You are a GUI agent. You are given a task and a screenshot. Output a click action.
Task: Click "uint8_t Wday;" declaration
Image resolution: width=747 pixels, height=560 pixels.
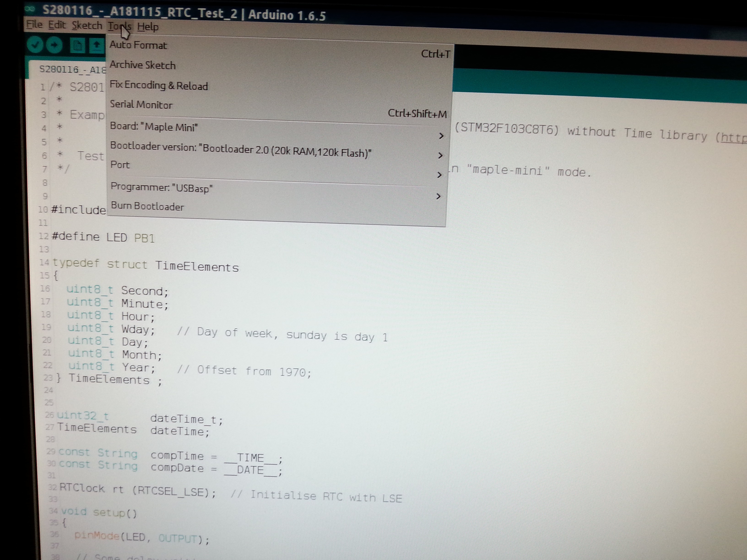[x=111, y=329]
